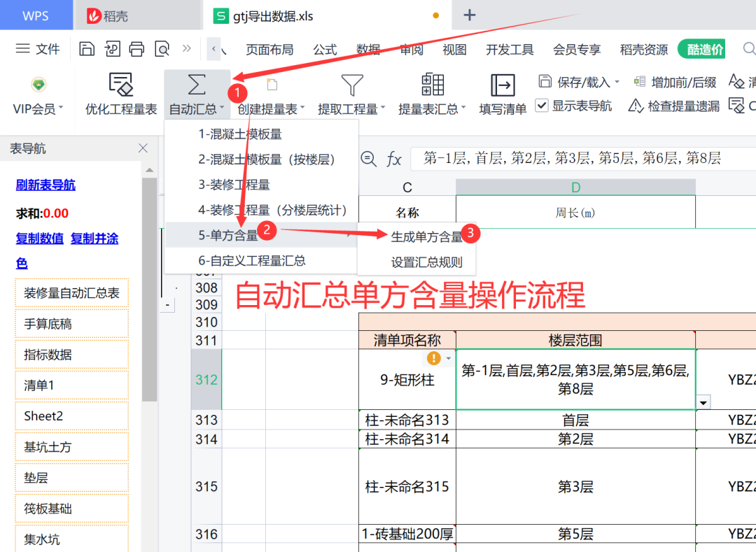Click the 优化工程量表 icon
The width and height of the screenshot is (756, 552).
click(x=121, y=85)
